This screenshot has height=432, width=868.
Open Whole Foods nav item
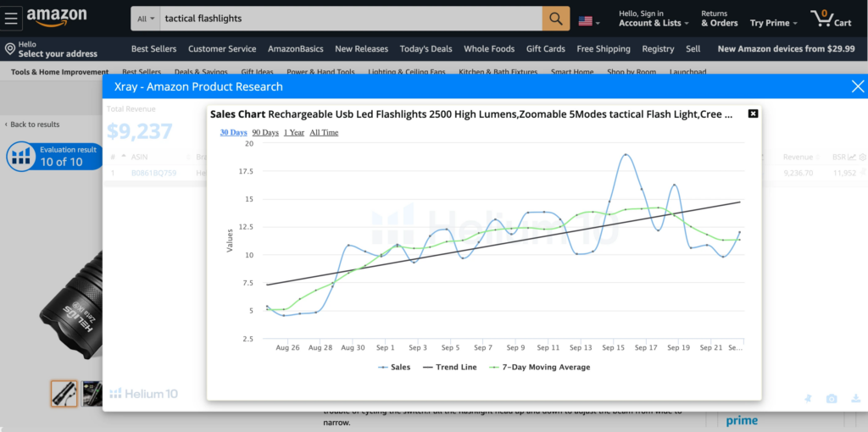489,48
